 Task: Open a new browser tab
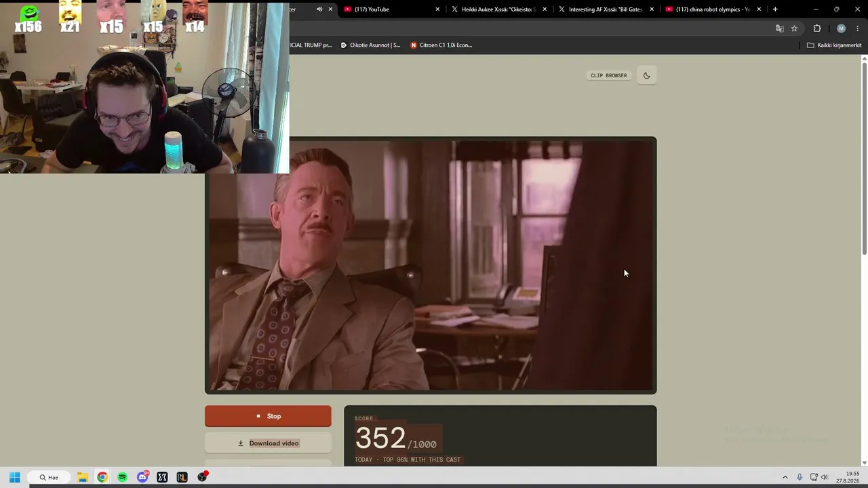tap(775, 9)
